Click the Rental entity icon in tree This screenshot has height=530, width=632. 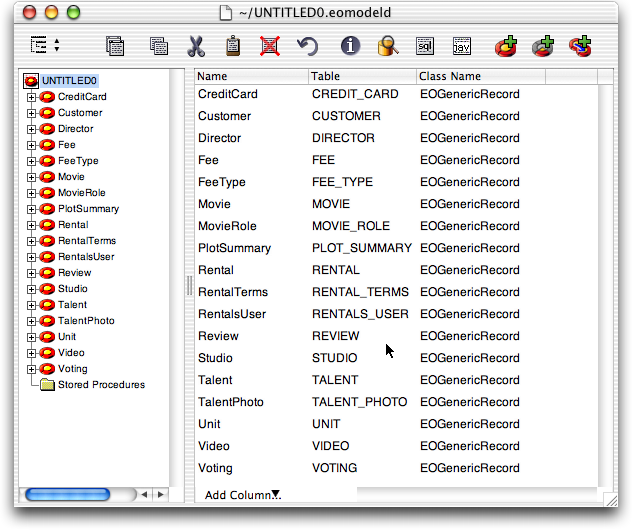pyautogui.click(x=47, y=225)
